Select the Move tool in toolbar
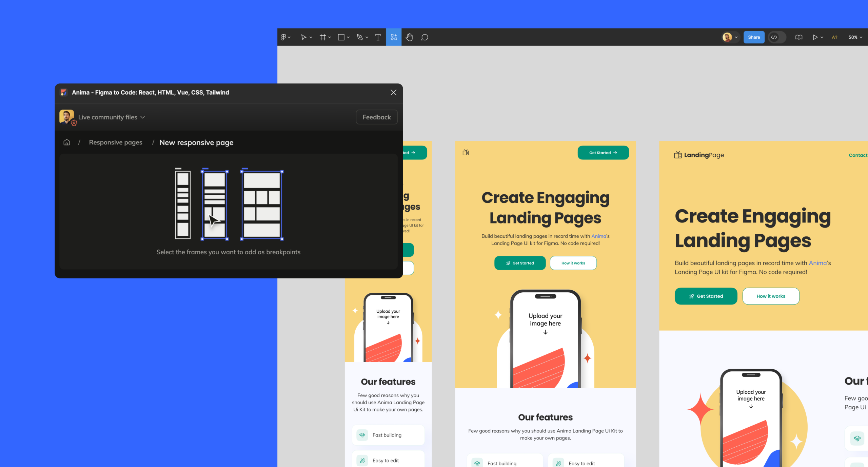The image size is (868, 467). pos(305,37)
